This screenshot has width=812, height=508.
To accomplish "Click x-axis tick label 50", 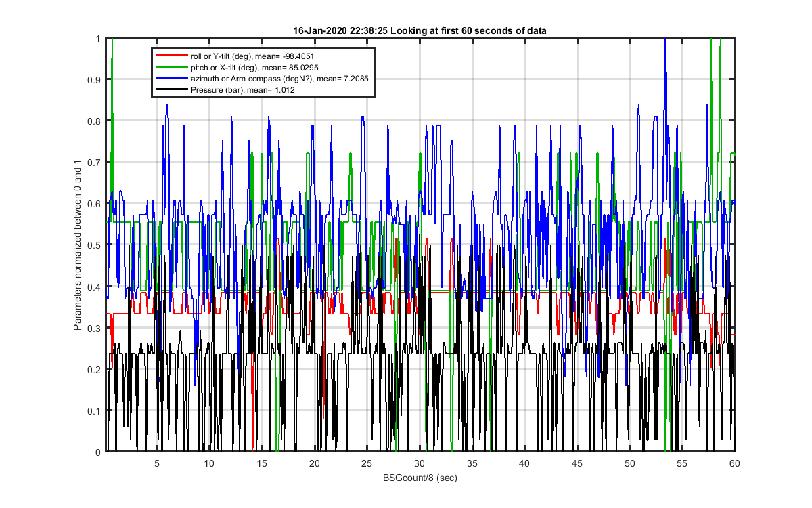I will (629, 463).
